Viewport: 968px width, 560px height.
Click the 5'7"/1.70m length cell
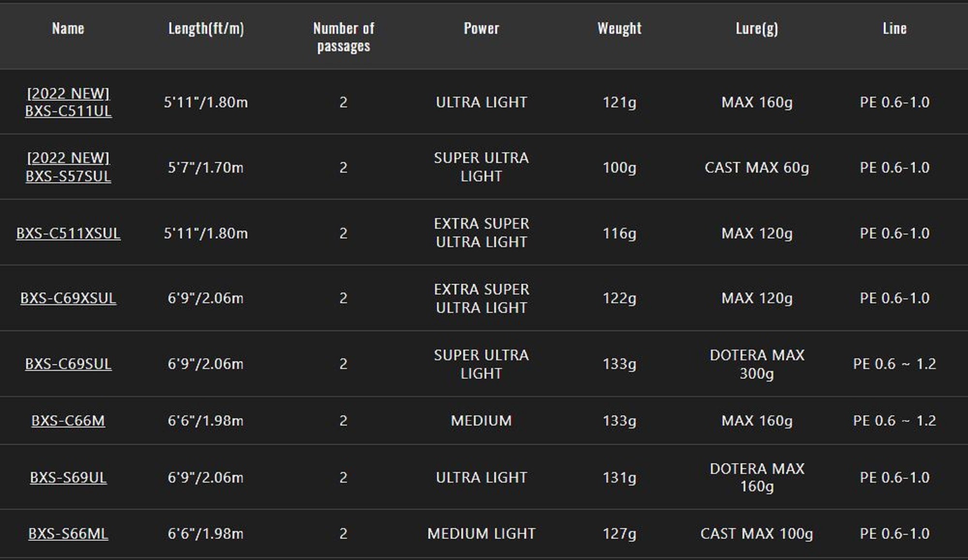click(206, 168)
